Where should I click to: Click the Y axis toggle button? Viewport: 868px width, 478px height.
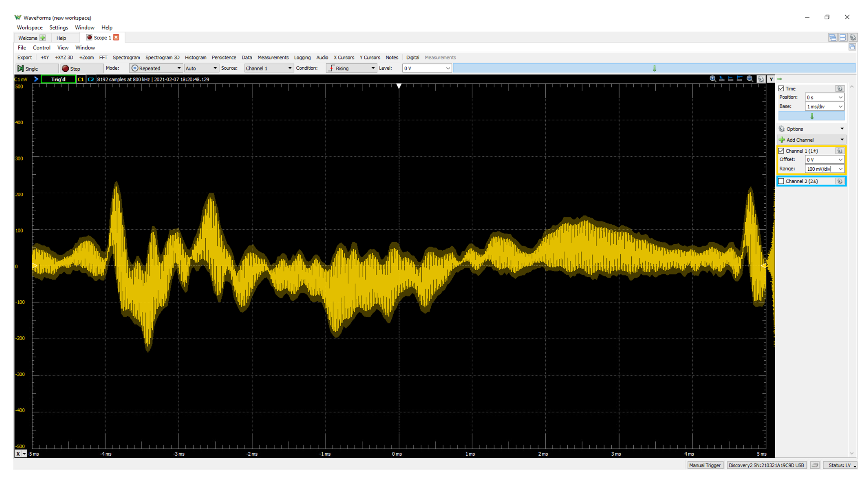[x=771, y=79]
